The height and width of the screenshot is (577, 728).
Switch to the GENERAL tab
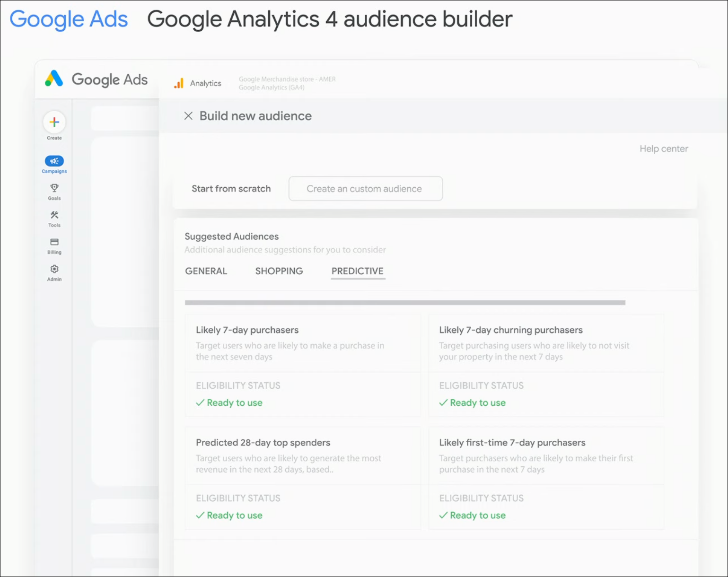click(x=206, y=271)
